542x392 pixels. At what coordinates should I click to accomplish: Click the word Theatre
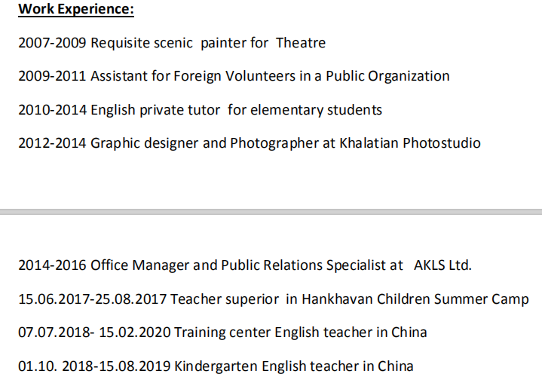click(301, 43)
